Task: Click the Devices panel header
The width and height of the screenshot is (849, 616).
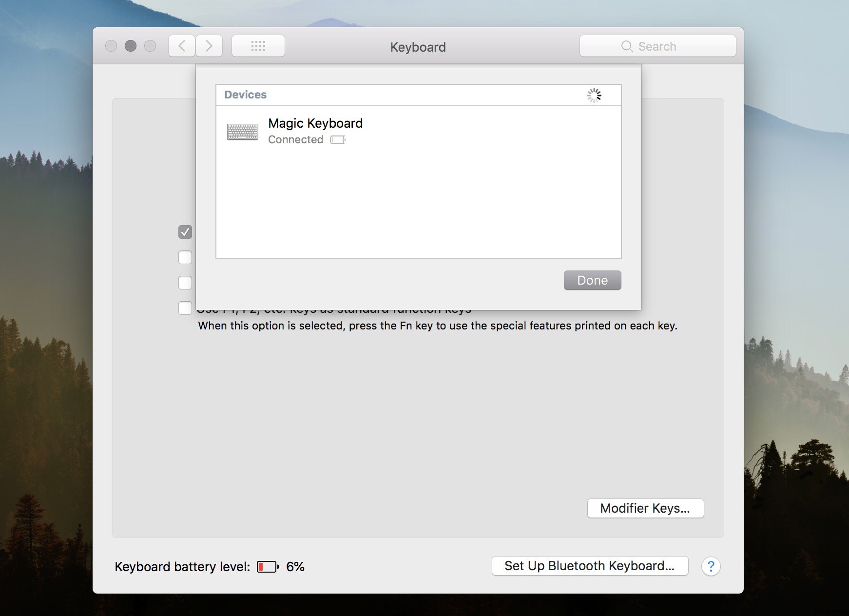Action: point(245,95)
